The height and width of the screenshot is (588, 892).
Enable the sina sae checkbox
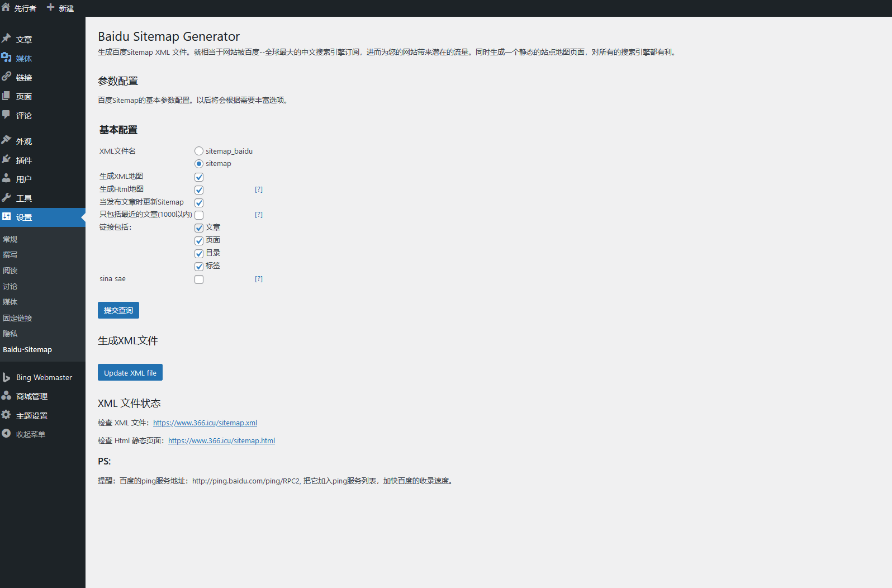[x=199, y=279]
